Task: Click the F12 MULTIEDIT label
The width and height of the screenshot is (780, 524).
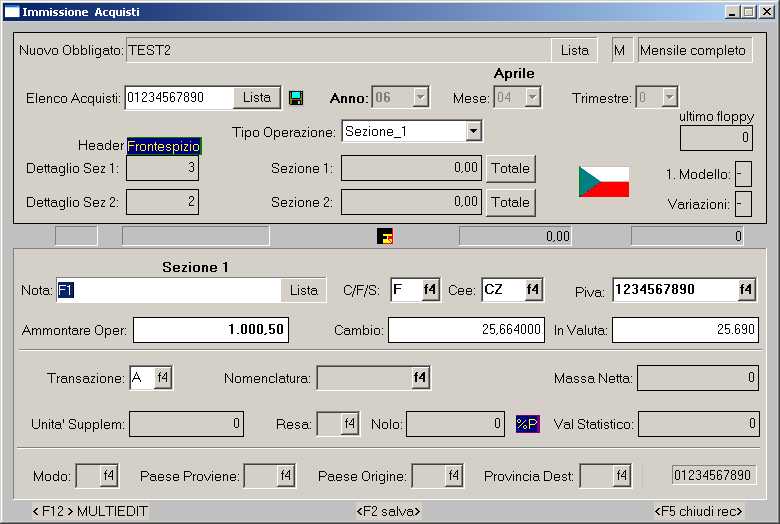Action: point(90,511)
